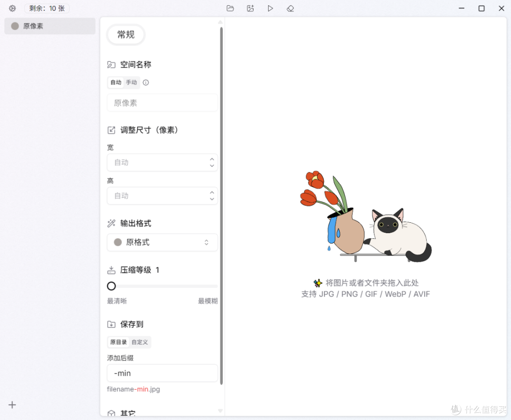This screenshot has height=420, width=511.
Task: Select the 原像素 space in sidebar
Action: pos(50,26)
